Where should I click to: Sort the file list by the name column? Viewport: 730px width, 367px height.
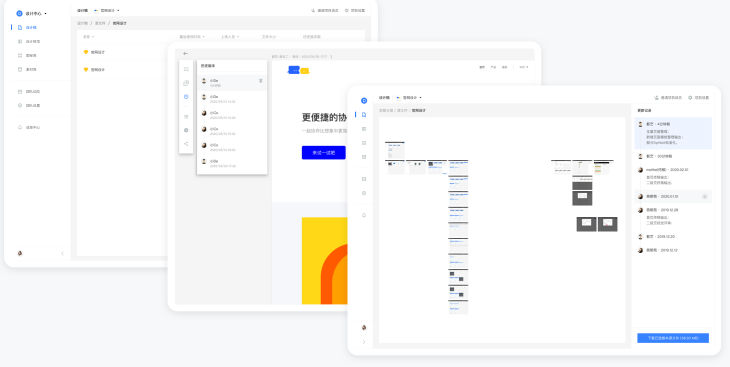[x=88, y=36]
